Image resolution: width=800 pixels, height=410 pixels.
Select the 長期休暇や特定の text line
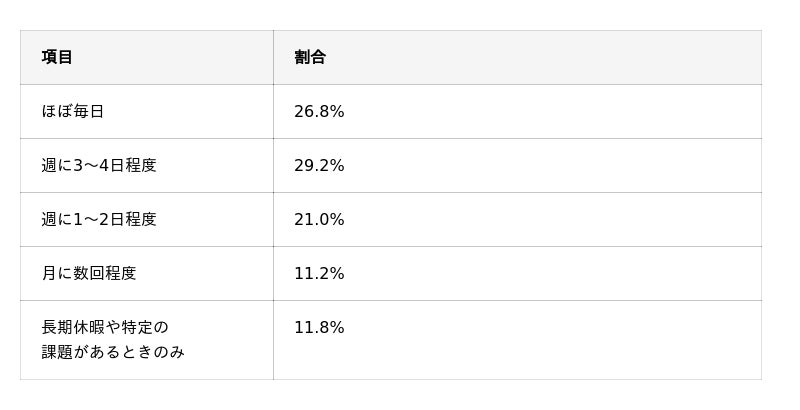coord(105,327)
